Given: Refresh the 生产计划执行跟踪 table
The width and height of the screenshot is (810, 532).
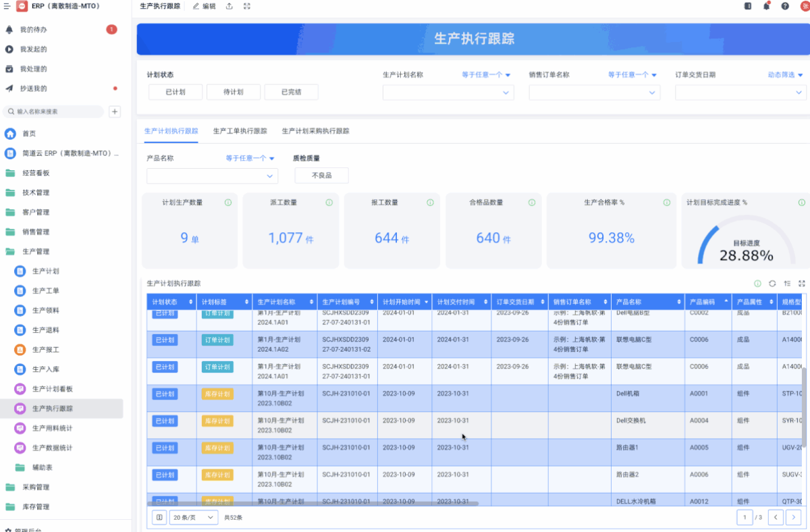Looking at the screenshot, I should pos(772,284).
